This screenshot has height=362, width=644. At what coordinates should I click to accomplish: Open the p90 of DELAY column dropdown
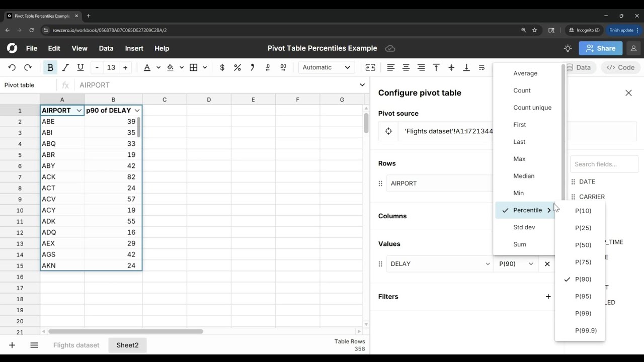point(137,110)
